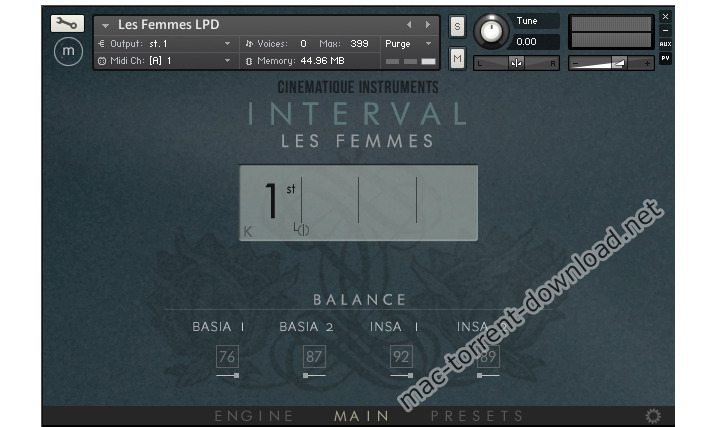Click the circled m logo icon
Image resolution: width=716 pixels, height=427 pixels.
pyautogui.click(x=68, y=52)
